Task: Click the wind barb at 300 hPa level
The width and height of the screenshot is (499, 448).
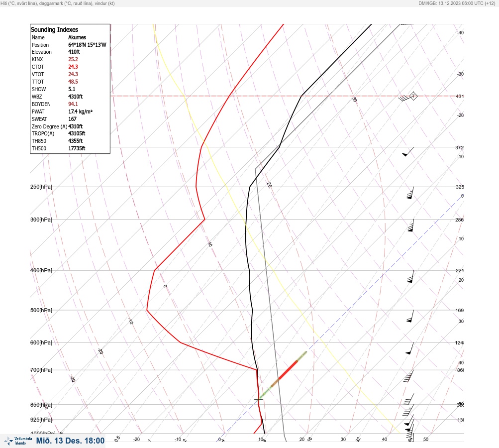Action: click(x=411, y=225)
